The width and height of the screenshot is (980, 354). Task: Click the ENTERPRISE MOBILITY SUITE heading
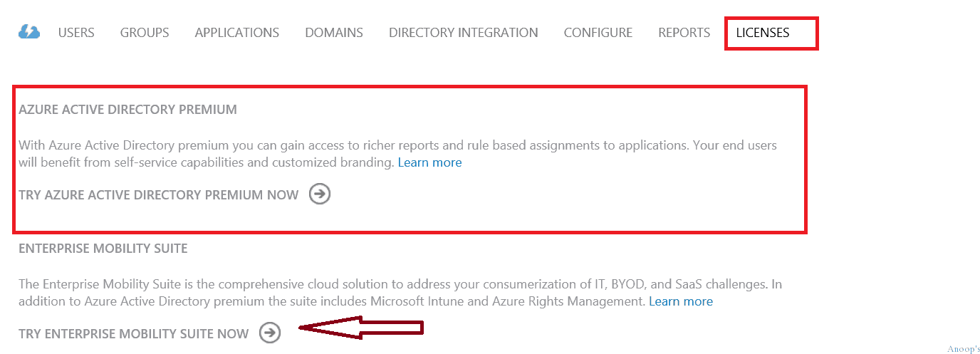[103, 249]
